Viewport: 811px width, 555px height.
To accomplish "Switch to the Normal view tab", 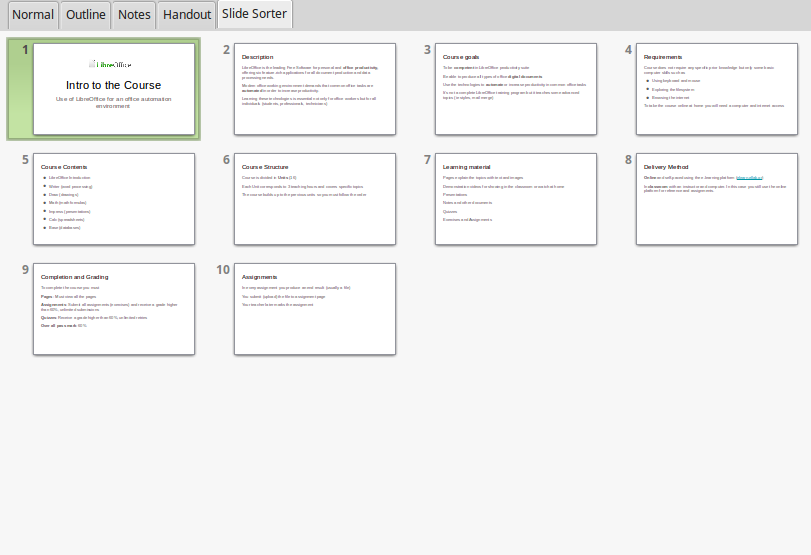I will [x=33, y=15].
